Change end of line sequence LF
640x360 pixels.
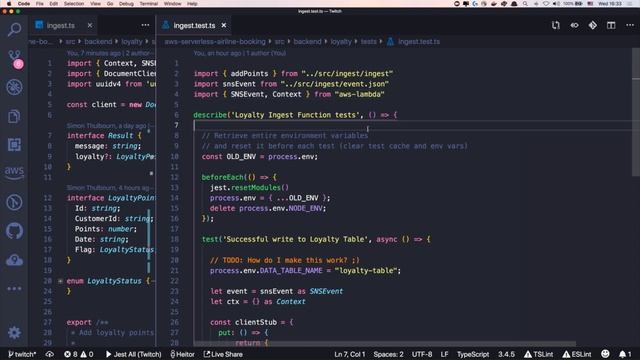(444, 354)
